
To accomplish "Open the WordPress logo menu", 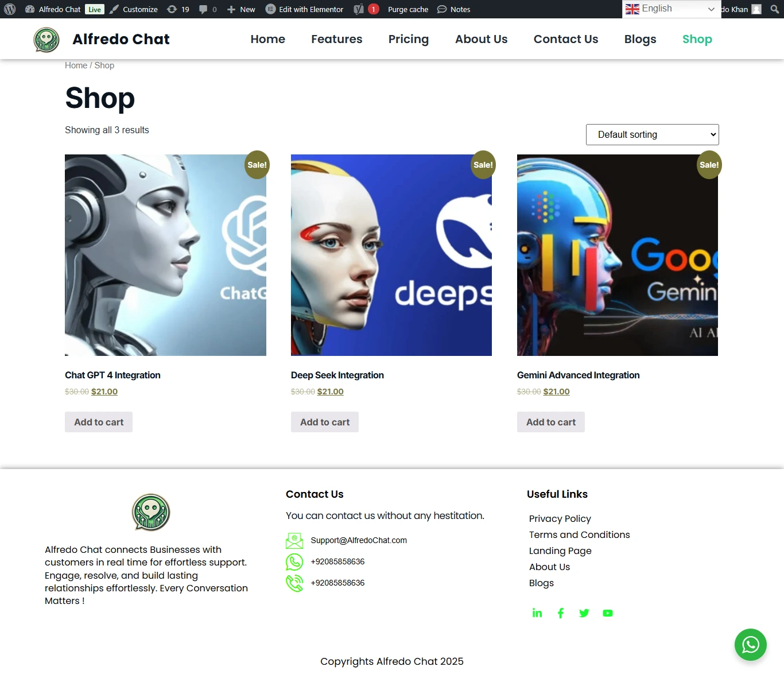I will click(10, 9).
